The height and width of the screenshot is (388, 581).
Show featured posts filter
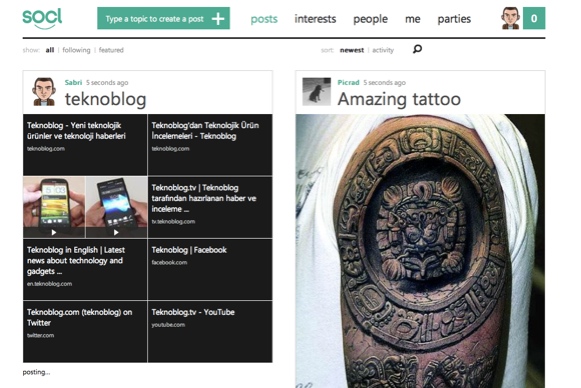[111, 50]
